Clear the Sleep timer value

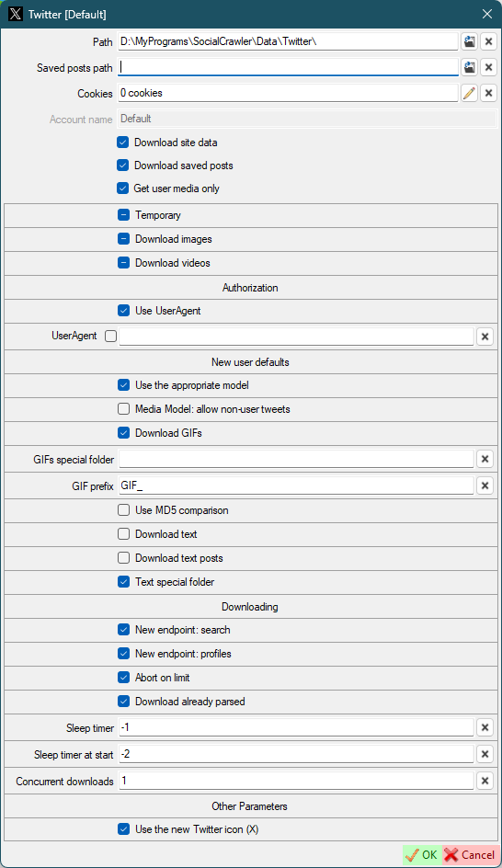485,727
